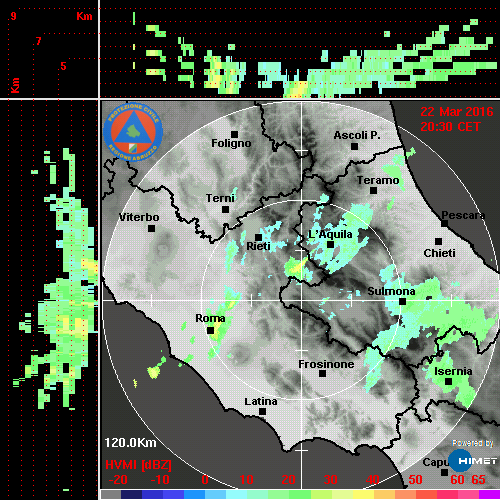500x500 pixels.
Task: Select the Pescara city marker square
Action: click(x=445, y=224)
